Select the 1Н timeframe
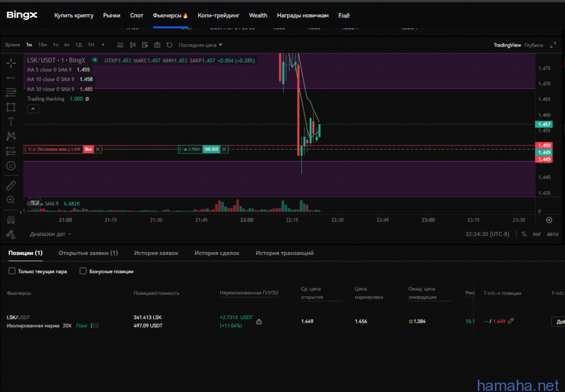 tap(91, 45)
